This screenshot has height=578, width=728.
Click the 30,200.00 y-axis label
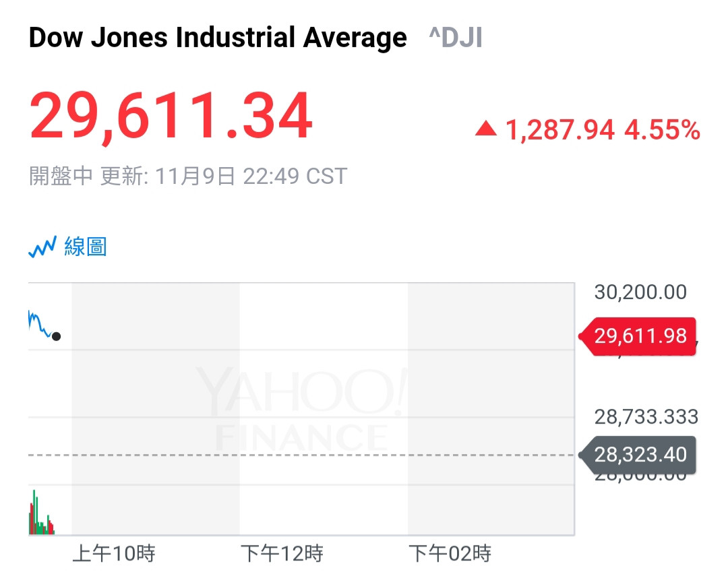tap(640, 292)
